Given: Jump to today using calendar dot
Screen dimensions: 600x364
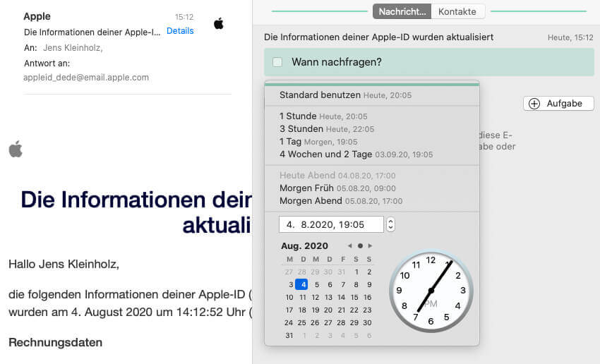Looking at the screenshot, I should [x=360, y=246].
